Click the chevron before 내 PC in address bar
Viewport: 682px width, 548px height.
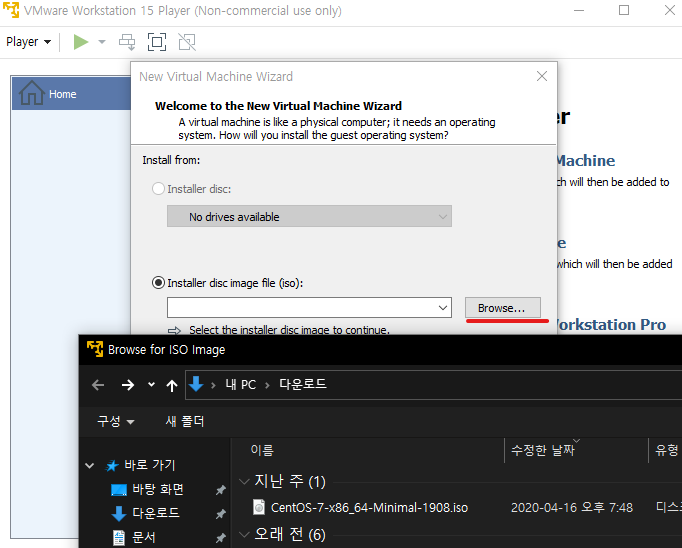(213, 385)
